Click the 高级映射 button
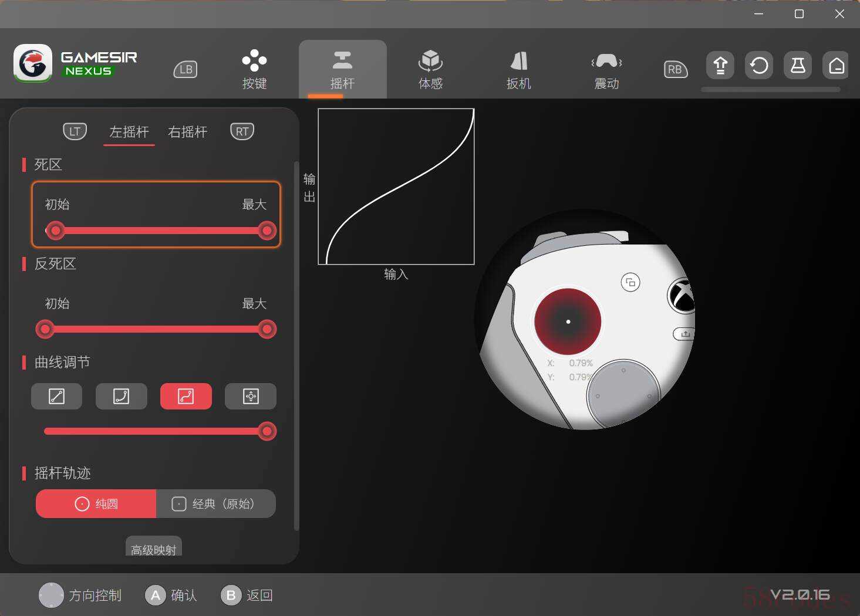 pos(154,547)
